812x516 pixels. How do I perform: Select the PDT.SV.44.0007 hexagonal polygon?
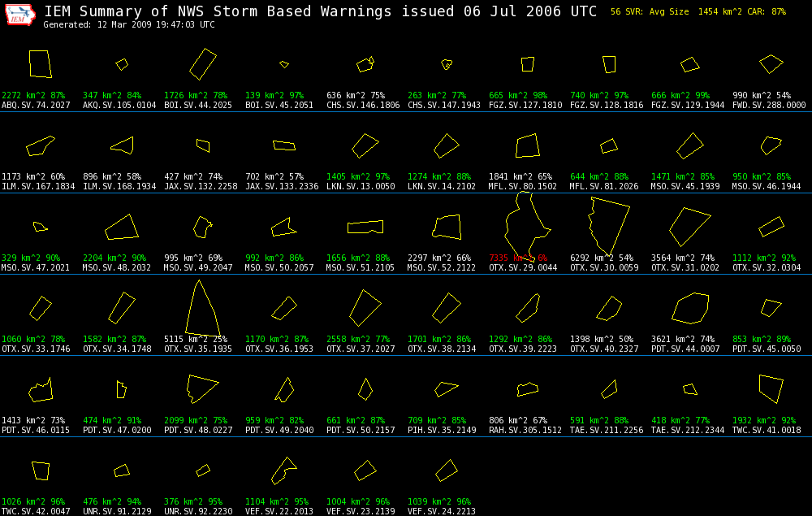[x=689, y=308]
